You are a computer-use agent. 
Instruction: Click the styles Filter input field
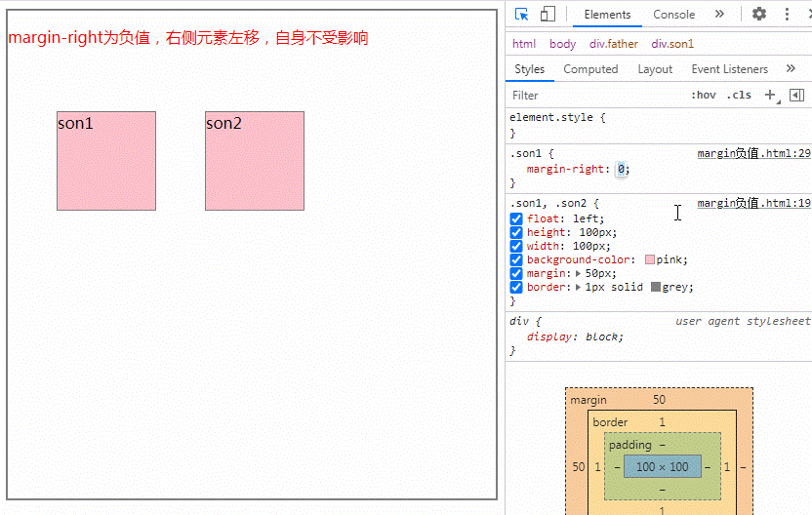pyautogui.click(x=595, y=96)
